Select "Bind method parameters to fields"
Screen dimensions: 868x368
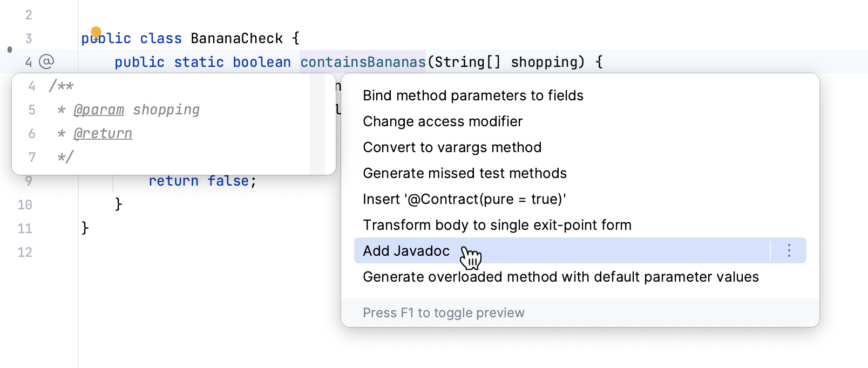click(x=473, y=96)
